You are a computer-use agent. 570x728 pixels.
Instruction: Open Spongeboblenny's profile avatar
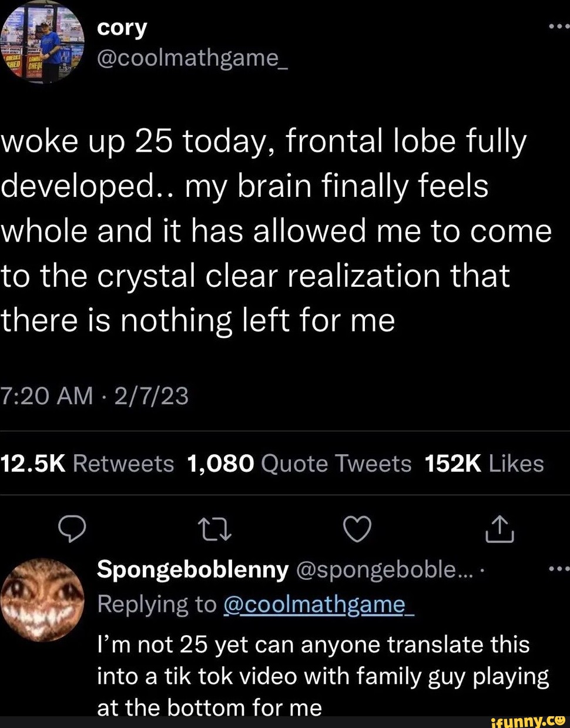42,599
